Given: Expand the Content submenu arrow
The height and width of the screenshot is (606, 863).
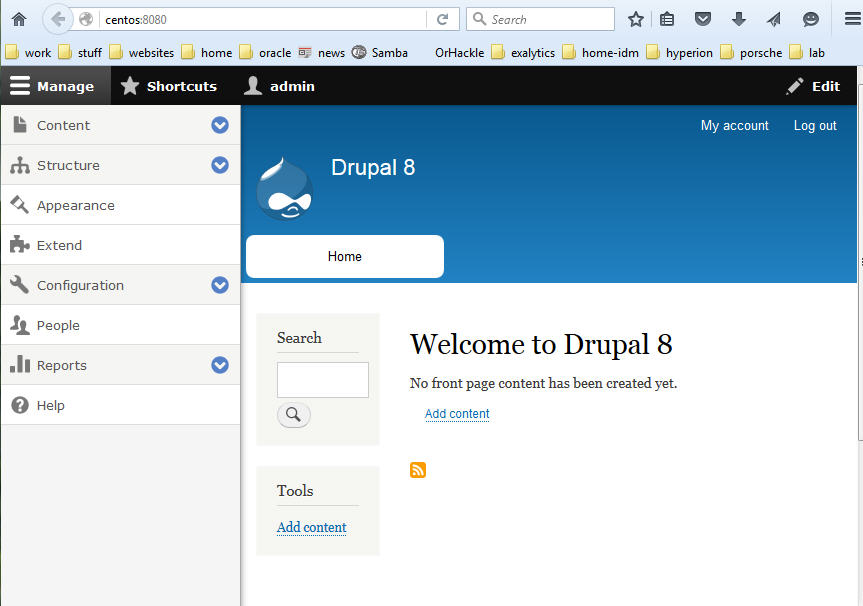Looking at the screenshot, I should coord(220,125).
